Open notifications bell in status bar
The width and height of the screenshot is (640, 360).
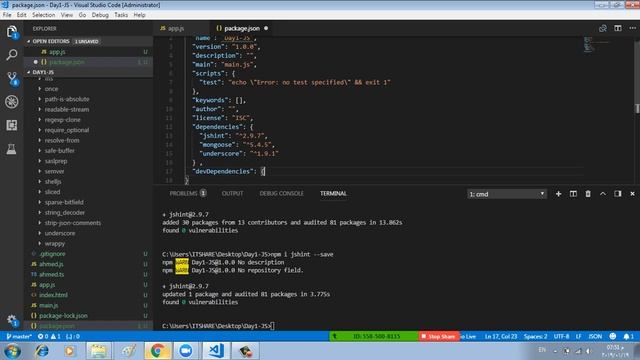click(x=629, y=336)
